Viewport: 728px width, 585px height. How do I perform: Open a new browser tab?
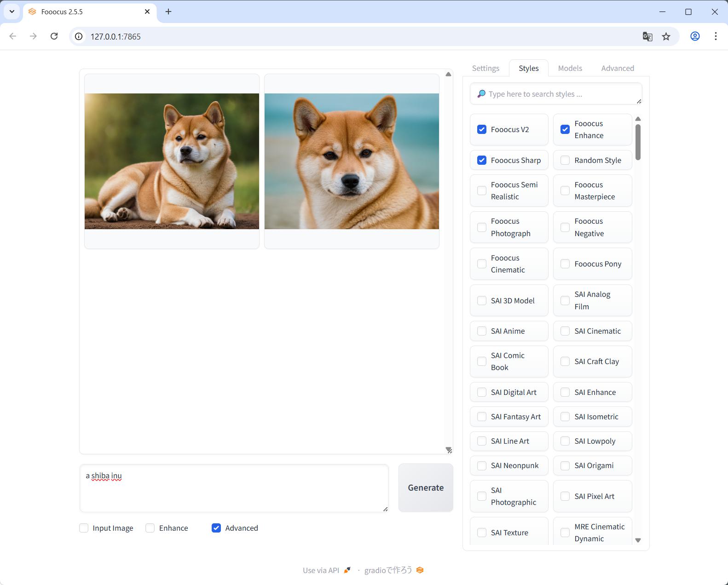tap(168, 12)
